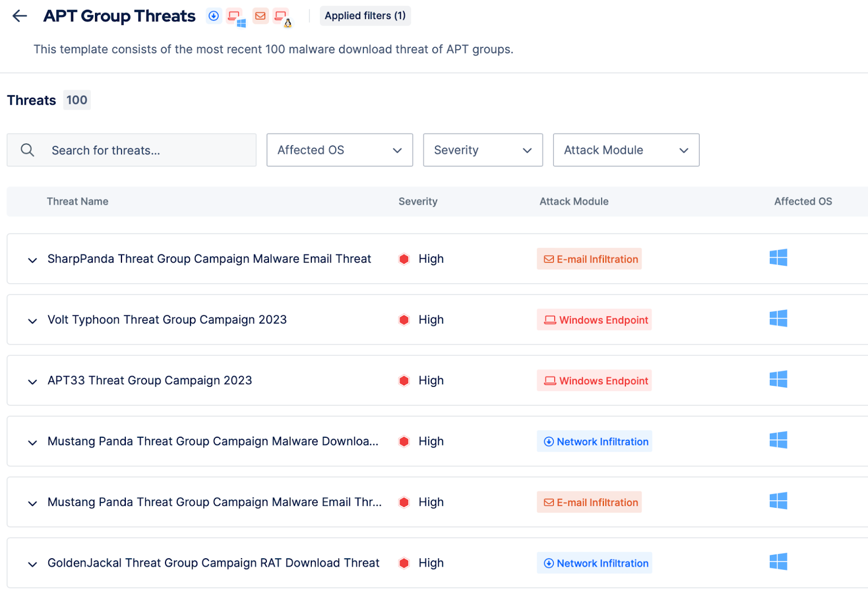Click the E-mail Infiltration tag for SharpPanda
Screen dimensions: 868x593
pyautogui.click(x=589, y=259)
